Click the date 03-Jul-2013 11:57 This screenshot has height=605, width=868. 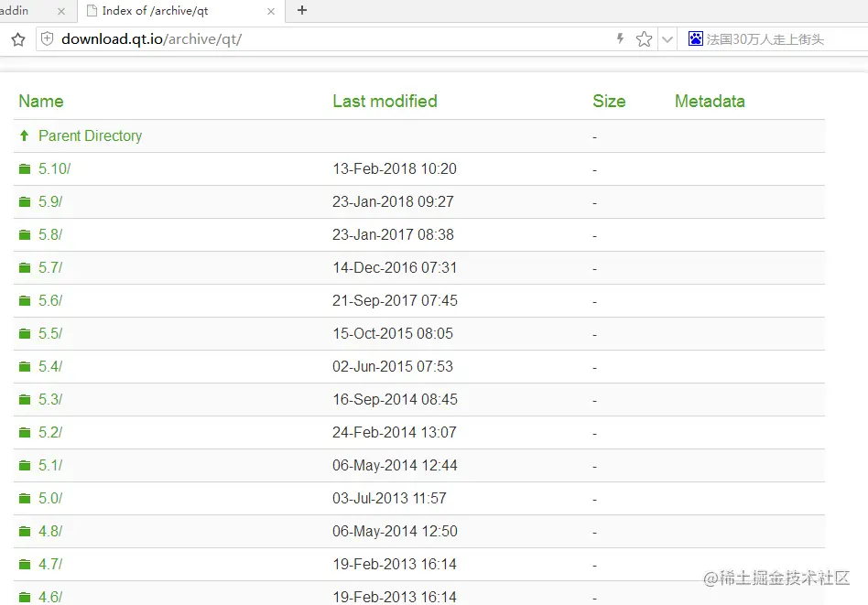coord(389,498)
